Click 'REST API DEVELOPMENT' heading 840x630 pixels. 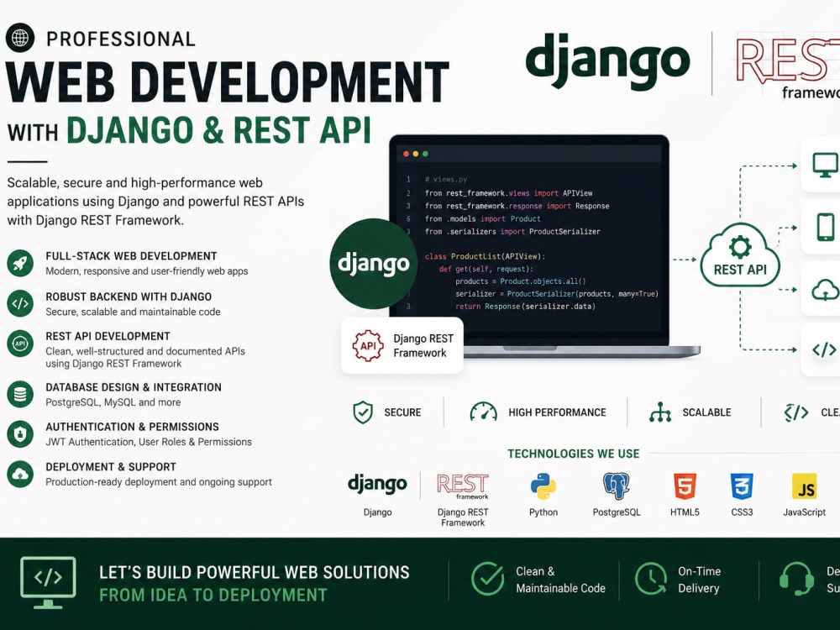point(108,337)
